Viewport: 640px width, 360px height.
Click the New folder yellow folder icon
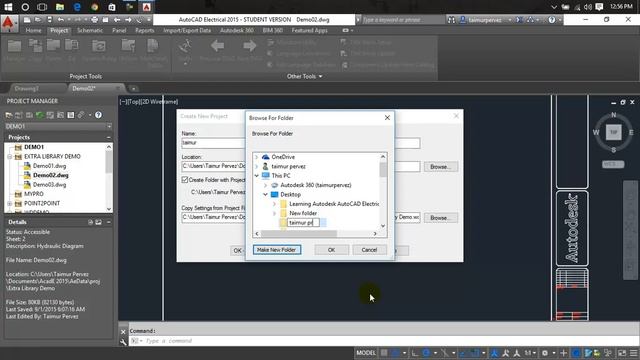tap(283, 213)
